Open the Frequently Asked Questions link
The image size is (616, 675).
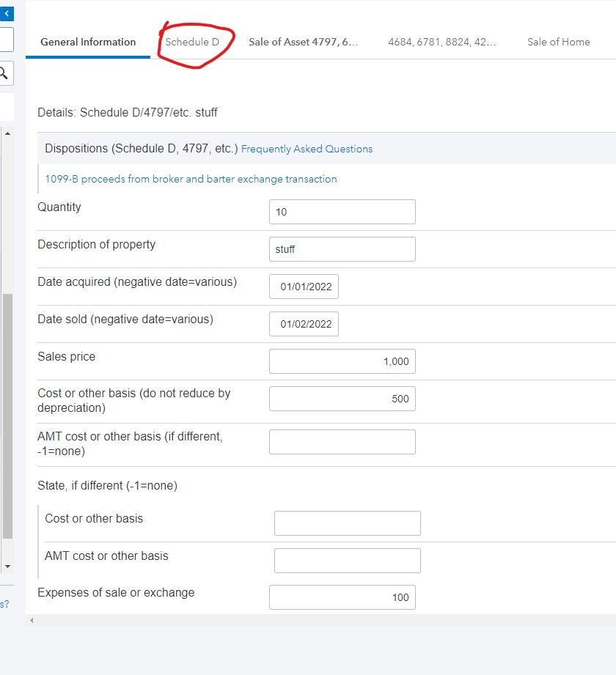(307, 149)
